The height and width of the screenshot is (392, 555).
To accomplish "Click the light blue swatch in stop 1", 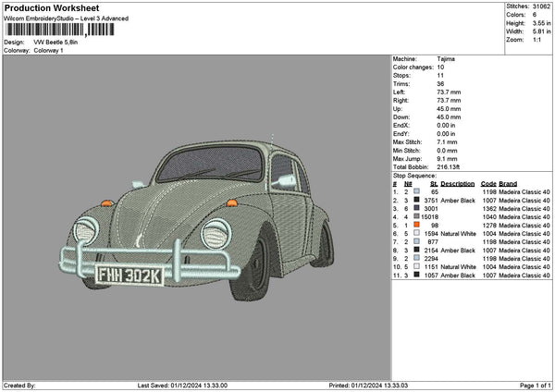I will pos(416,191).
